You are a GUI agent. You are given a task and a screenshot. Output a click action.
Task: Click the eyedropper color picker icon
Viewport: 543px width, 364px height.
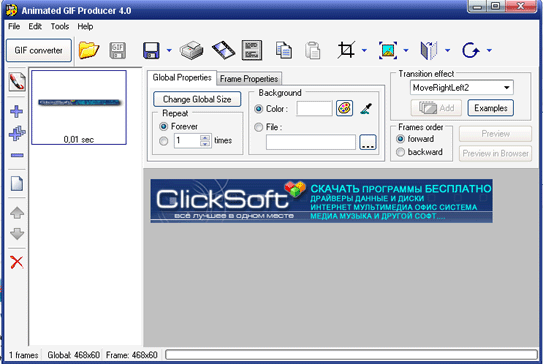coord(366,109)
